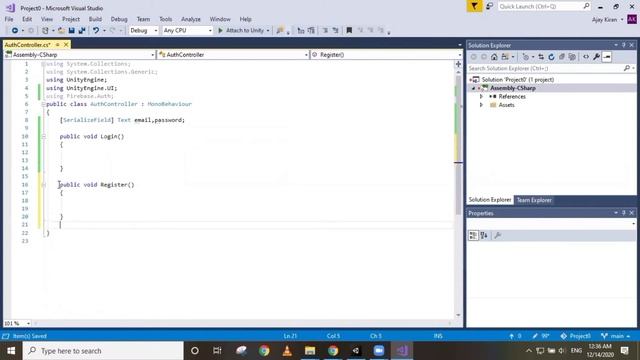The image size is (640, 360).
Task: Click the Save All icon in the toolbar
Action: pos(82,31)
